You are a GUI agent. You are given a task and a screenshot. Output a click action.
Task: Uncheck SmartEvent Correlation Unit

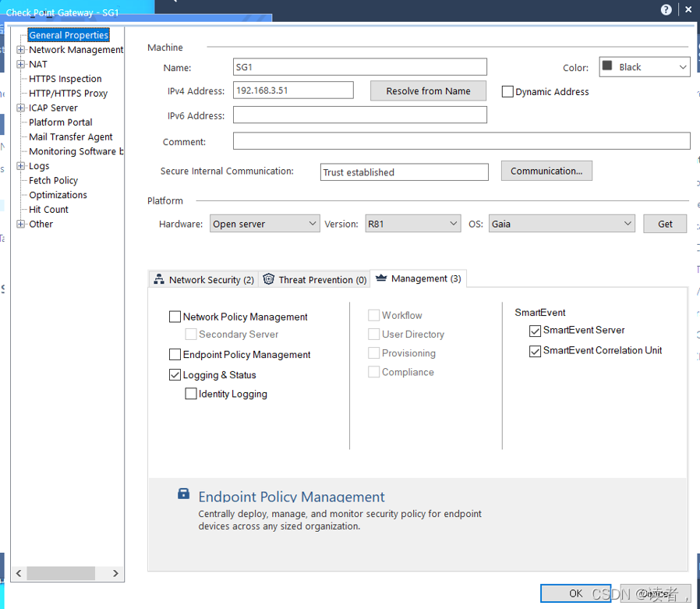(535, 352)
